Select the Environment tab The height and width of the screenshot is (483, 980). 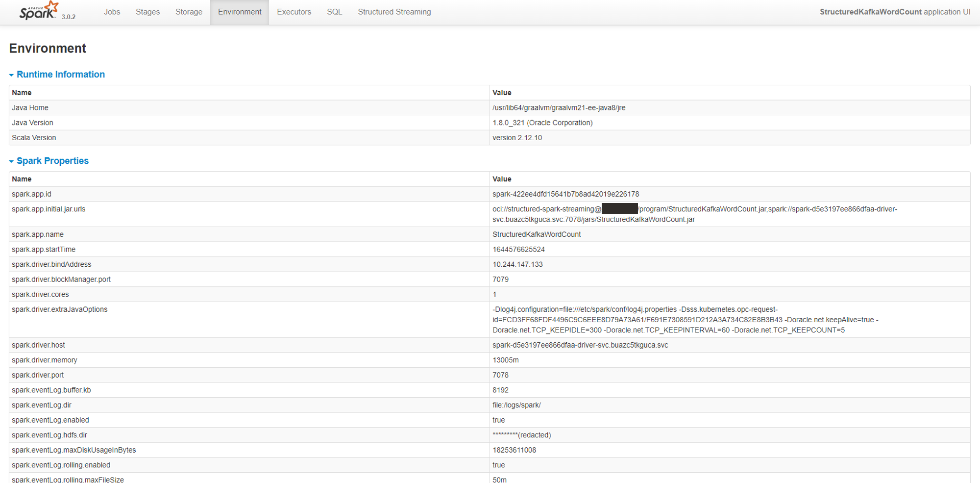240,12
